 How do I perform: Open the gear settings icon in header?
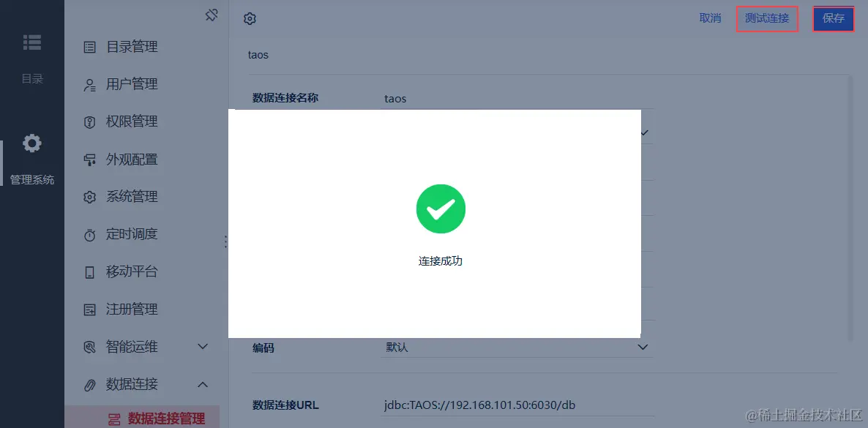[250, 19]
